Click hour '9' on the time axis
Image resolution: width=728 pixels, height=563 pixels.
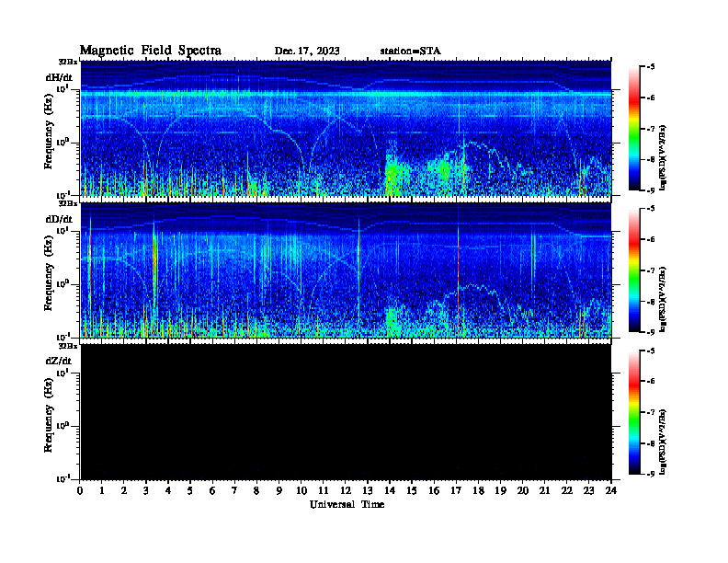click(x=279, y=490)
